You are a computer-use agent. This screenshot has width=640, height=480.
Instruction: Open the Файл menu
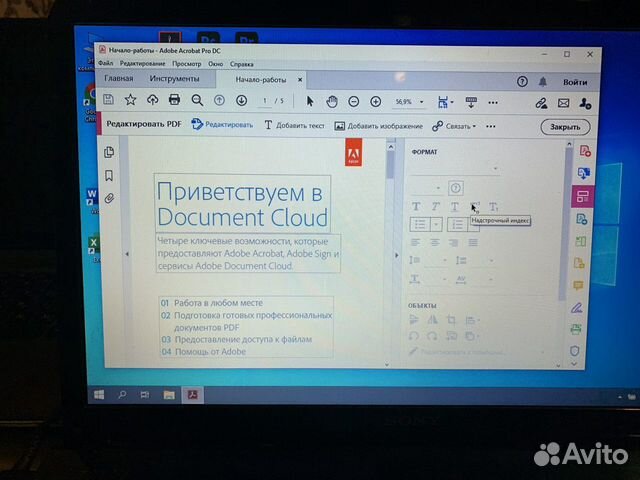click(105, 63)
